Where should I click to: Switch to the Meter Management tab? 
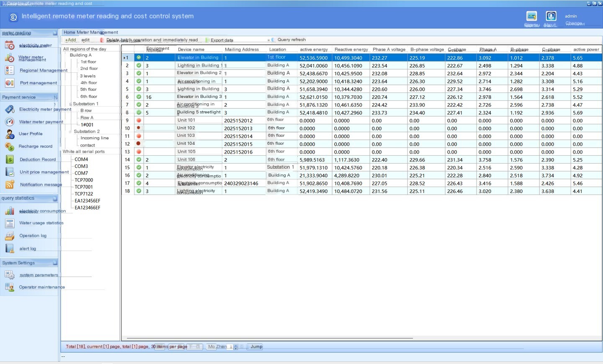point(97,32)
